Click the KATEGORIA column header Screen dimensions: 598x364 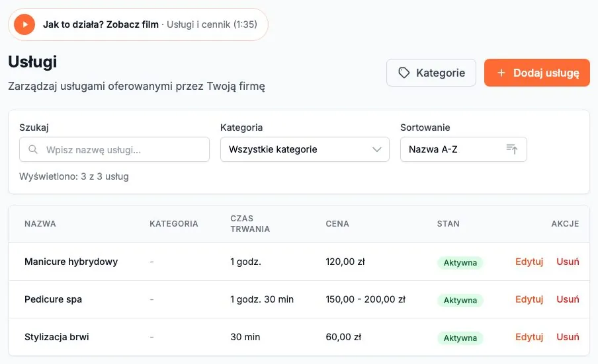(x=174, y=224)
